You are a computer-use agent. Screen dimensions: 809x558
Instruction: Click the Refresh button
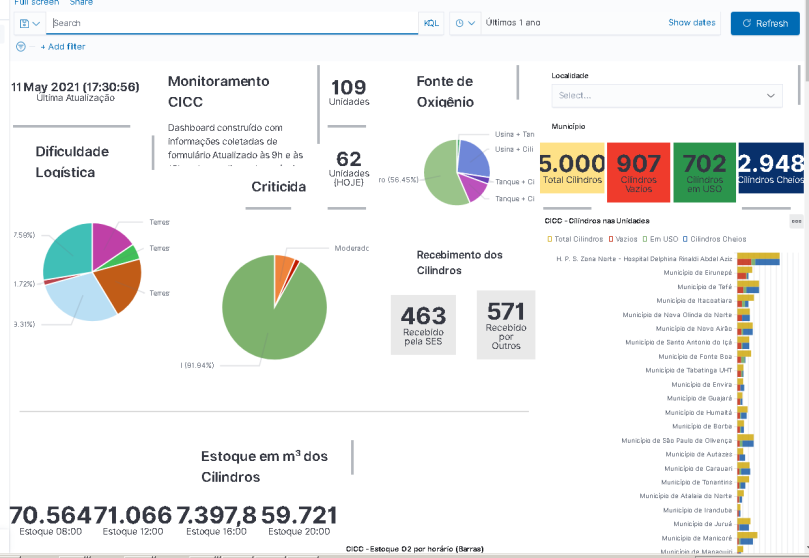[765, 23]
